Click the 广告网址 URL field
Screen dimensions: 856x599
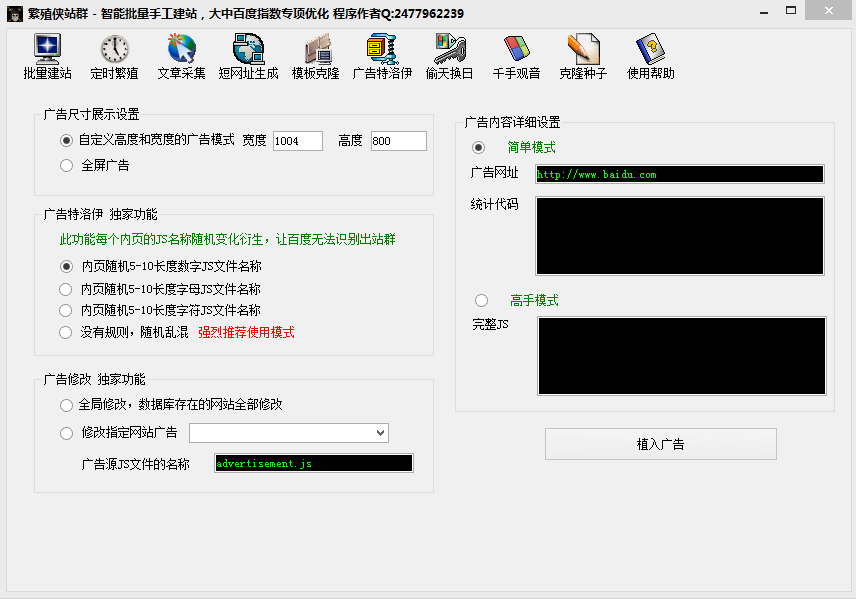(680, 174)
